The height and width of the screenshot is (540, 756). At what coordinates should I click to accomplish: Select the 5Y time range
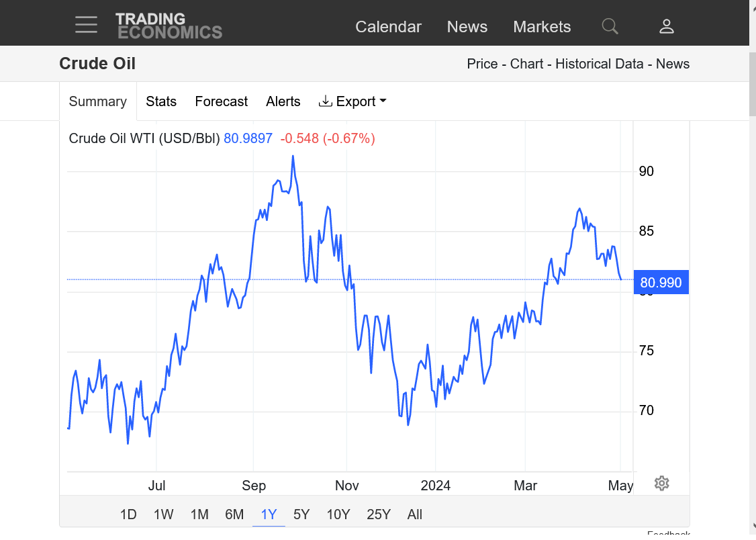click(x=301, y=514)
